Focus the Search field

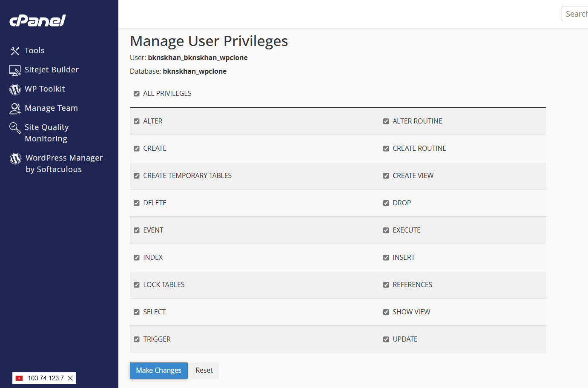[x=575, y=14]
